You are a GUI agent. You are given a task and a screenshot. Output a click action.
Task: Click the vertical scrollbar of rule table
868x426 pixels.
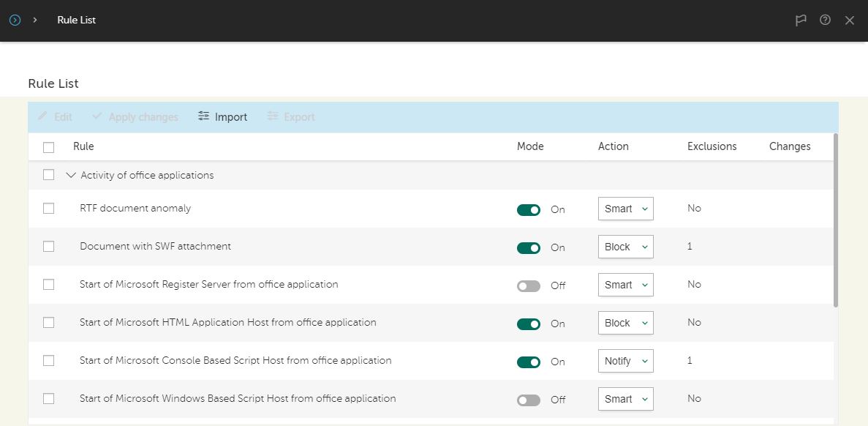point(836,220)
